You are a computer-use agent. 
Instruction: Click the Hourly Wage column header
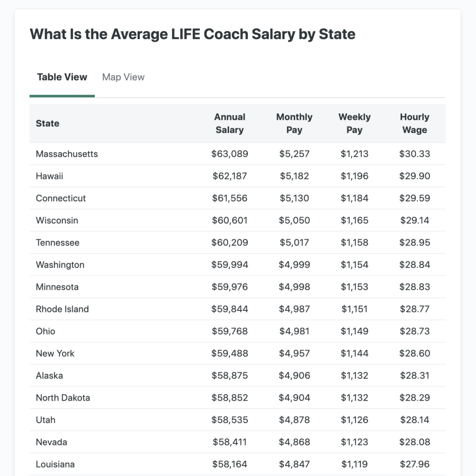415,124
